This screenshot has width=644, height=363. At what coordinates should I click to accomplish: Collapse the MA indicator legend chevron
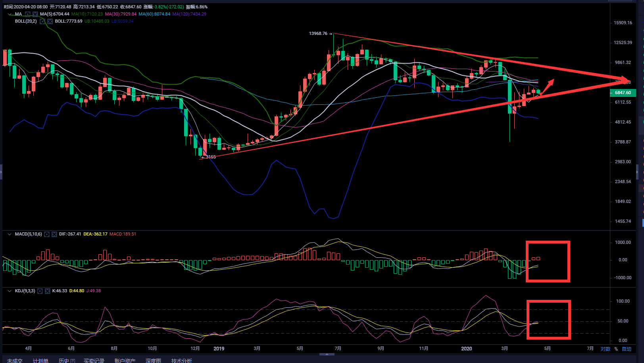point(10,14)
